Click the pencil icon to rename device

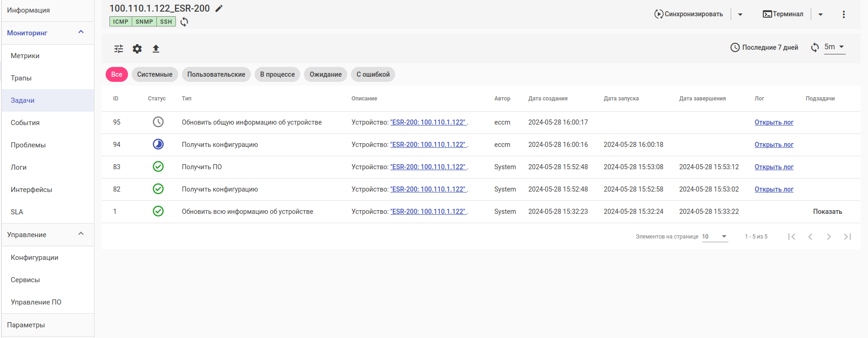(x=219, y=8)
